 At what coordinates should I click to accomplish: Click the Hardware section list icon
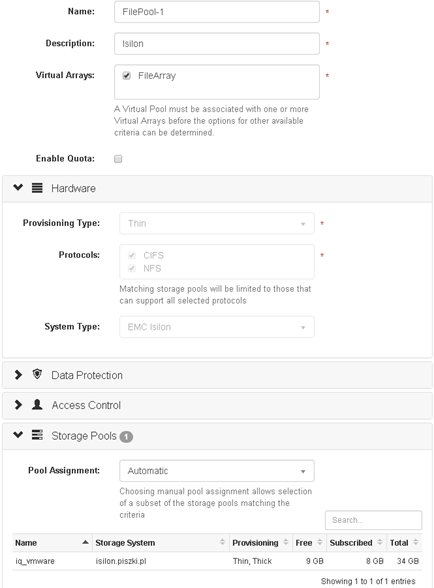tap(37, 188)
